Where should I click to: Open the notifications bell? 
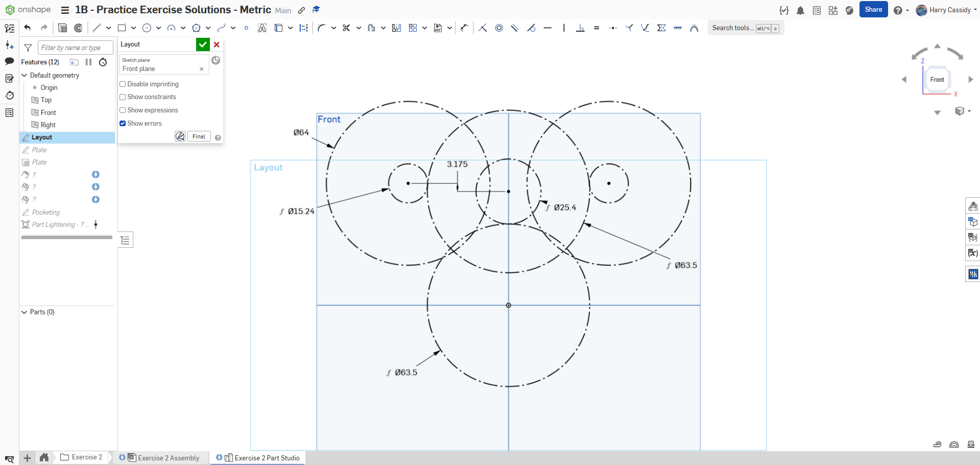tap(800, 10)
